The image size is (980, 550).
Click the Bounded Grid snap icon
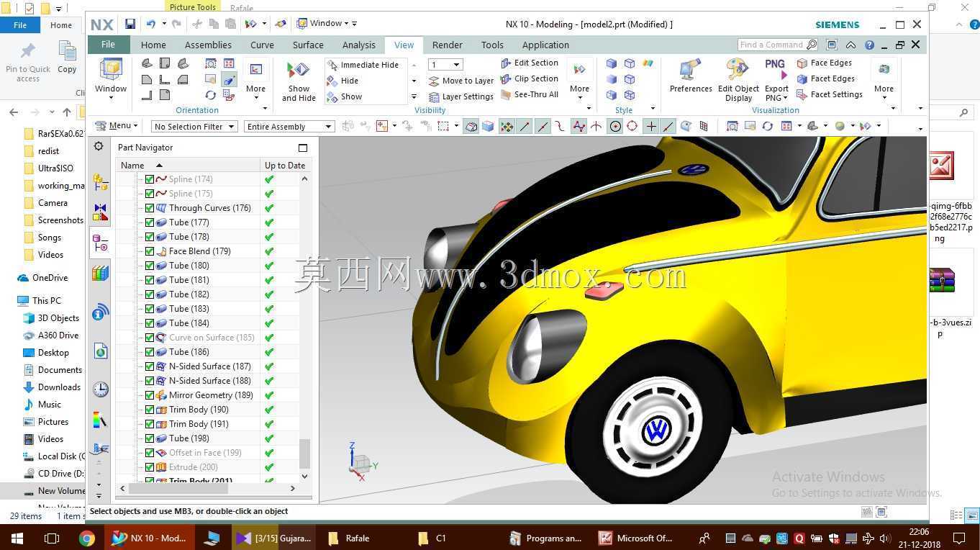pyautogui.click(x=704, y=126)
